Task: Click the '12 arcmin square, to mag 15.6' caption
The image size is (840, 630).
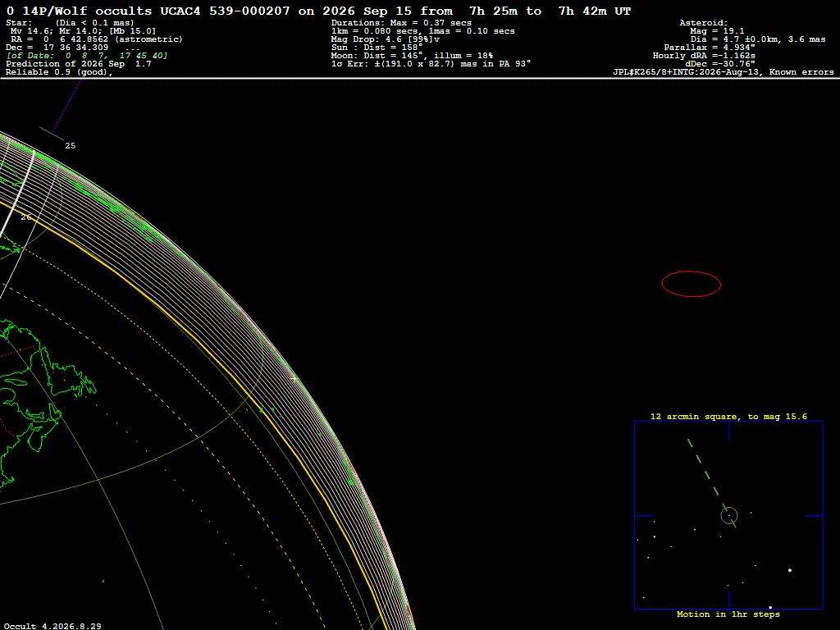Action: 728,416
